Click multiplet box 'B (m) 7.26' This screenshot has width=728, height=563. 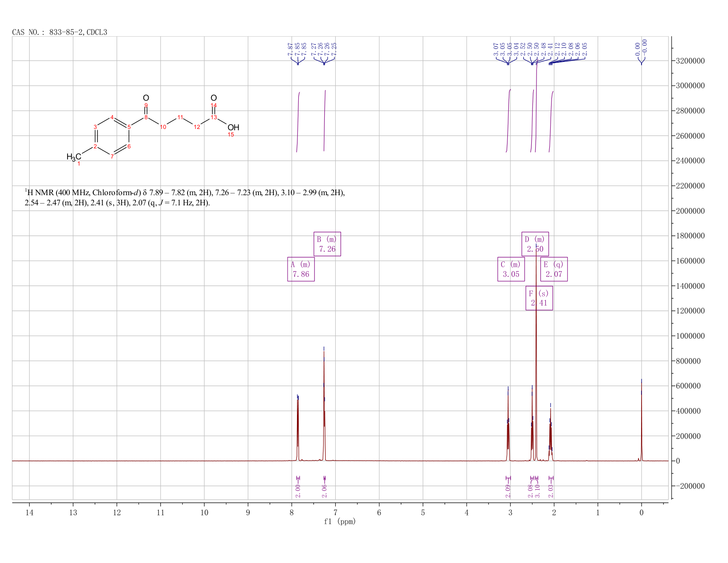click(x=327, y=244)
